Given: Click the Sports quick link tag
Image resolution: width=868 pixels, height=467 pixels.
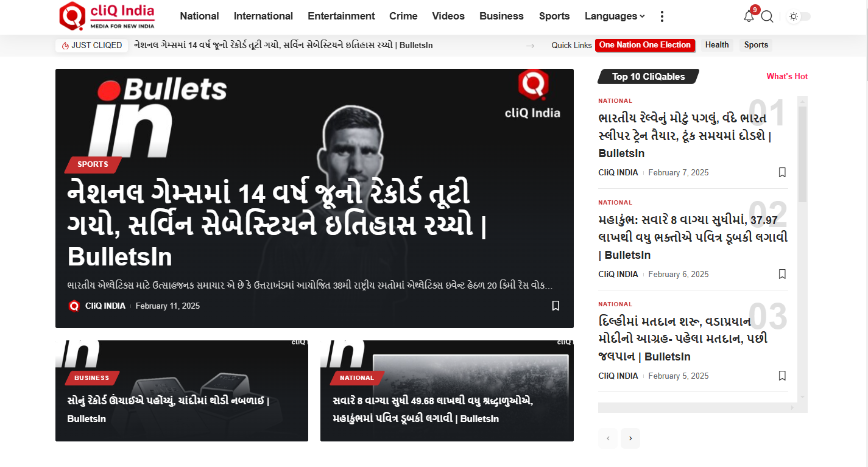Looking at the screenshot, I should 756,45.
